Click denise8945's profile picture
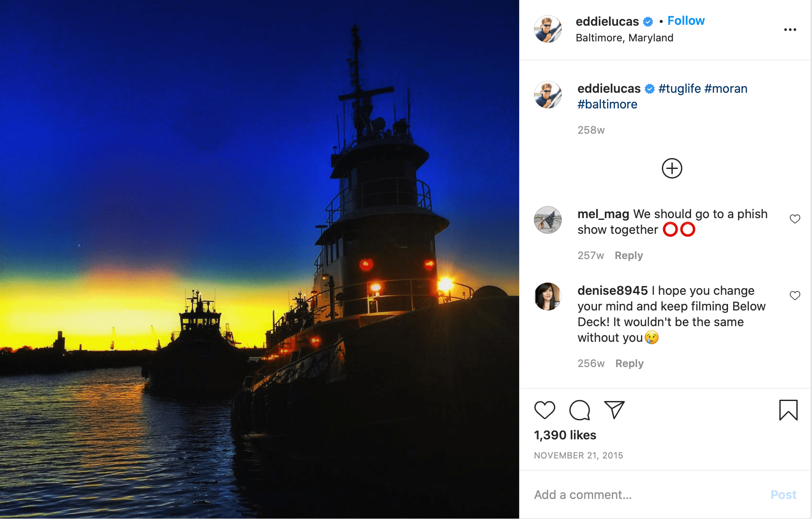812x519 pixels. pyautogui.click(x=547, y=297)
